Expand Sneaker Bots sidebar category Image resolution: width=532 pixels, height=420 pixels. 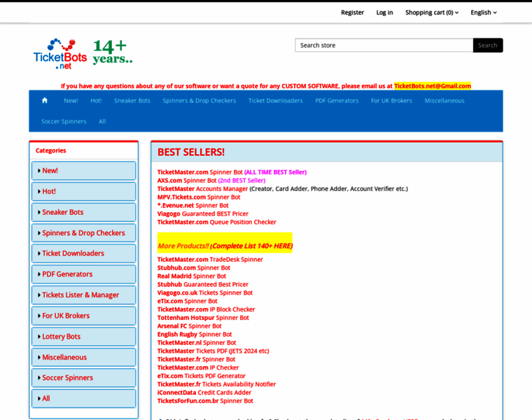pyautogui.click(x=84, y=212)
